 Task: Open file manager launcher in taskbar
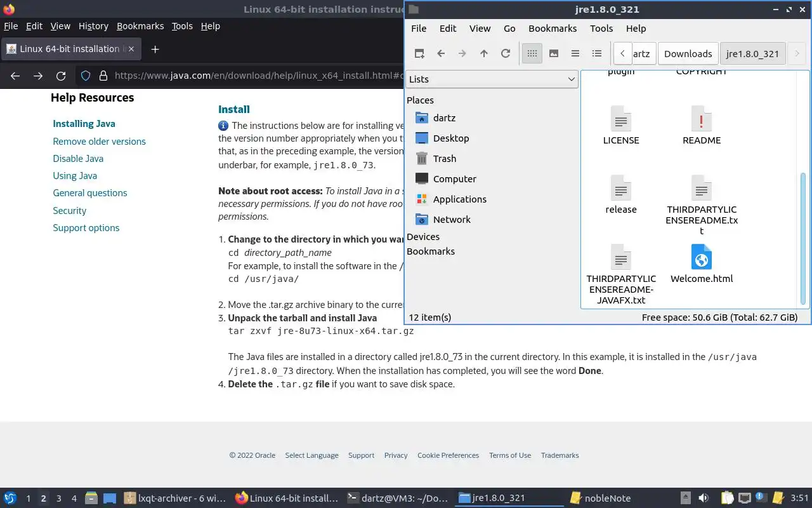coord(91,498)
